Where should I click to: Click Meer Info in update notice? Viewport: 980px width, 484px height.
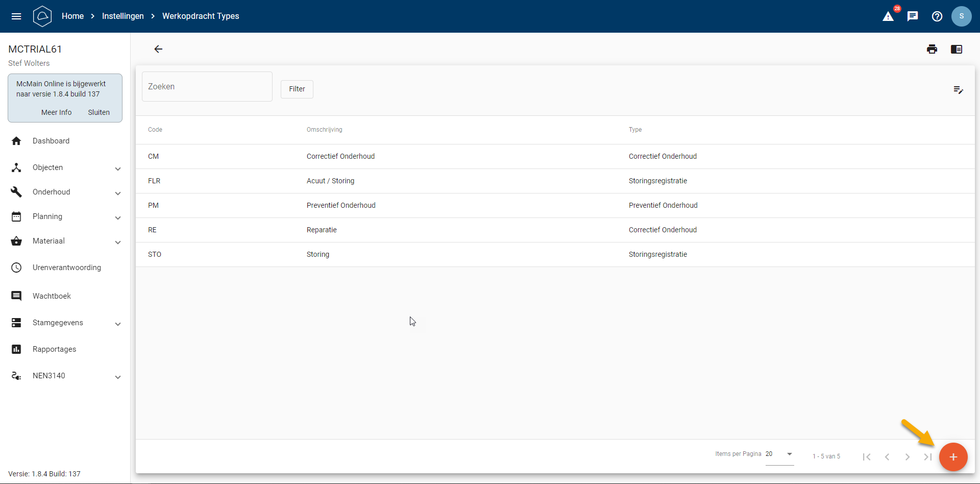point(56,112)
